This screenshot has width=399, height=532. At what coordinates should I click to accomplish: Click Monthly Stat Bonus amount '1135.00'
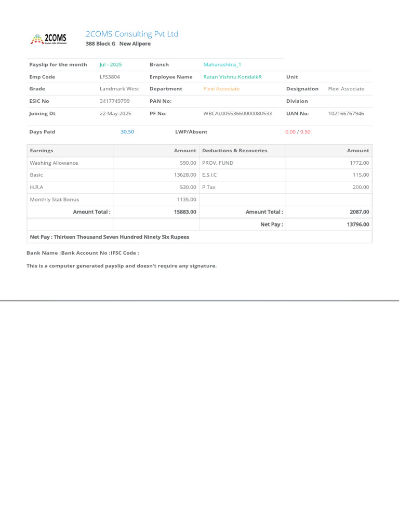pos(187,200)
